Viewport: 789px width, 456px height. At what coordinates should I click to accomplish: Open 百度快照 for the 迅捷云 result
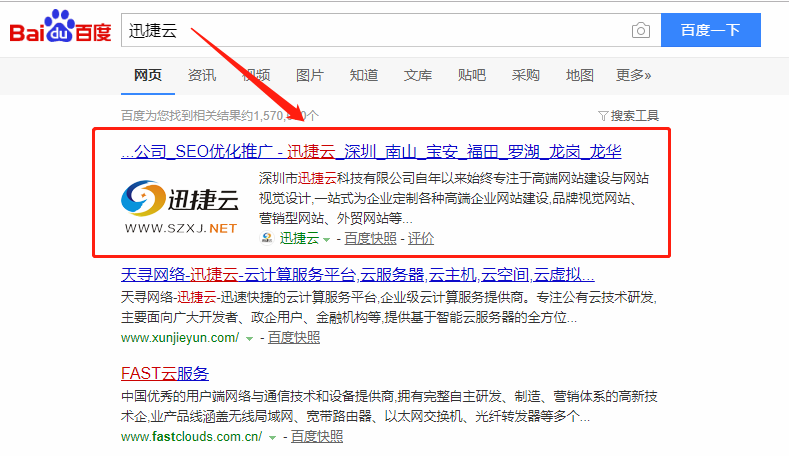pos(370,238)
